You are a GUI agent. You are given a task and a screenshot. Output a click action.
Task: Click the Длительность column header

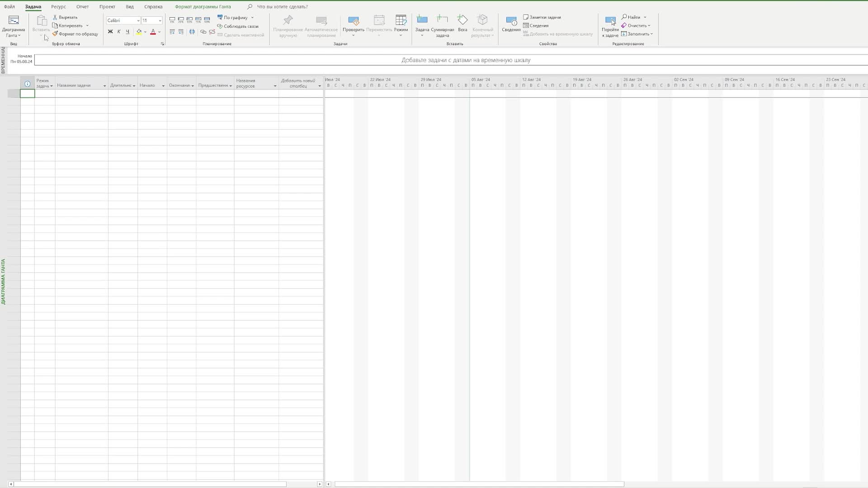(x=123, y=83)
